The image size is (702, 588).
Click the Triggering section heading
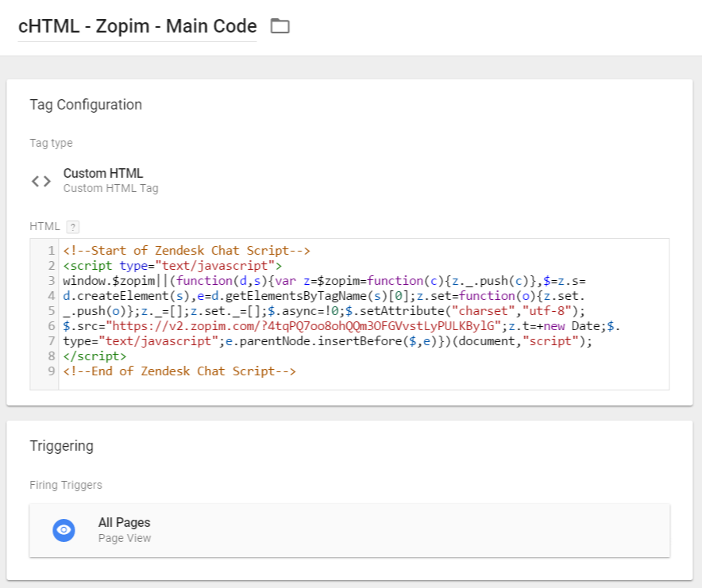coord(62,446)
